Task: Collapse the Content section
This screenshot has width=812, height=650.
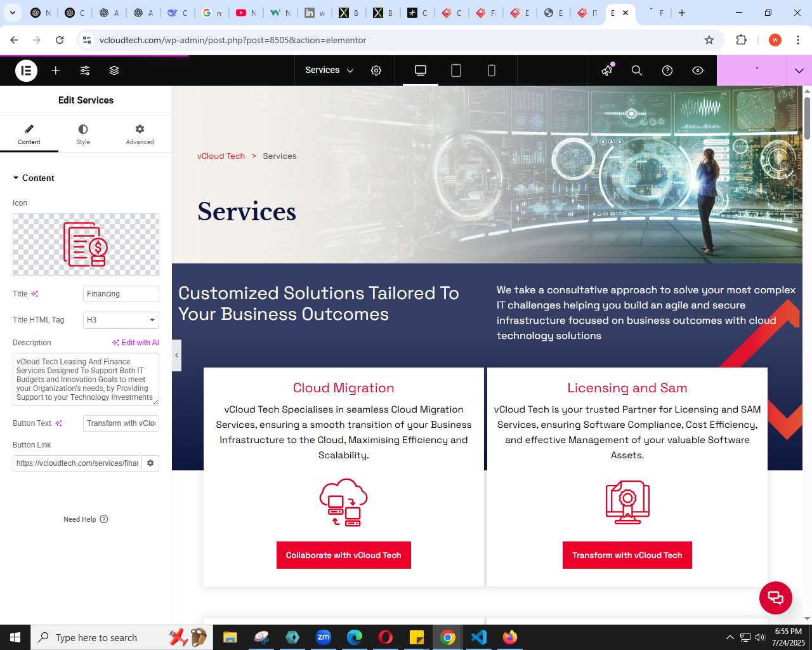Action: [x=34, y=178]
